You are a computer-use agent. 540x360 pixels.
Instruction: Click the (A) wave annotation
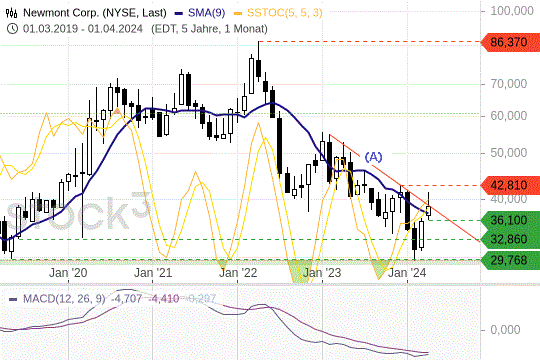pyautogui.click(x=373, y=157)
